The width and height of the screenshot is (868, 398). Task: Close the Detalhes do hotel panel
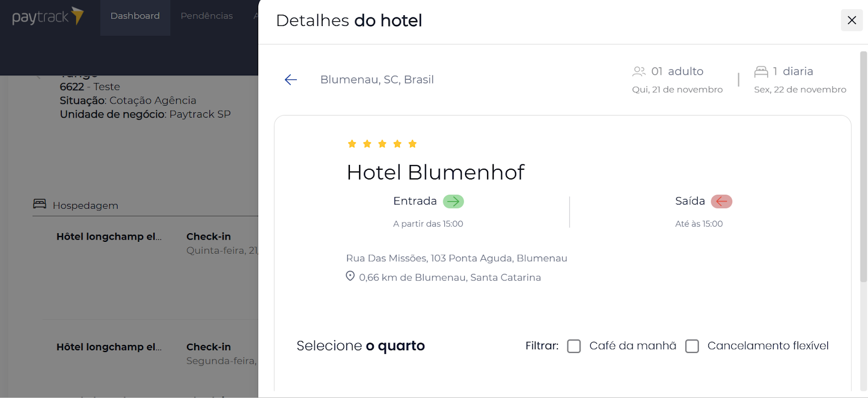point(852,20)
